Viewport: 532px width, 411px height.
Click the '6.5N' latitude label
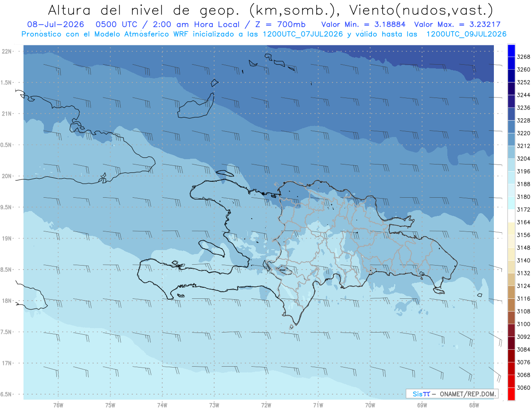(x=6, y=395)
